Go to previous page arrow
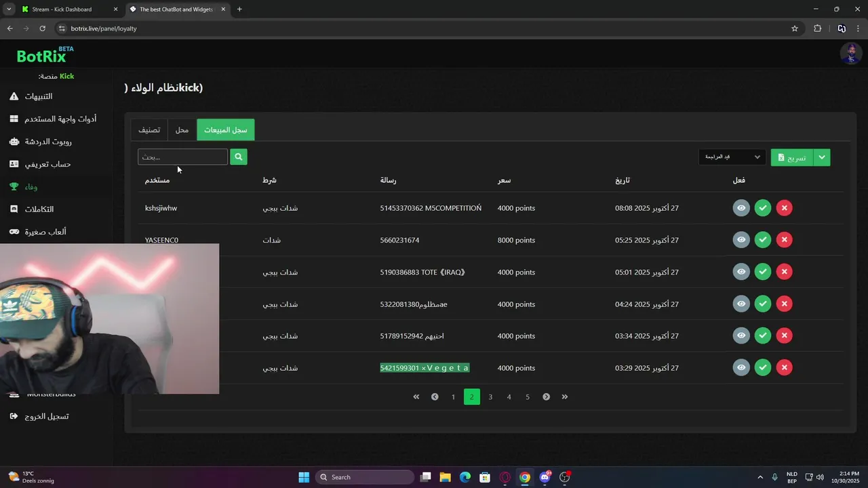Image resolution: width=868 pixels, height=488 pixels. pyautogui.click(x=435, y=396)
